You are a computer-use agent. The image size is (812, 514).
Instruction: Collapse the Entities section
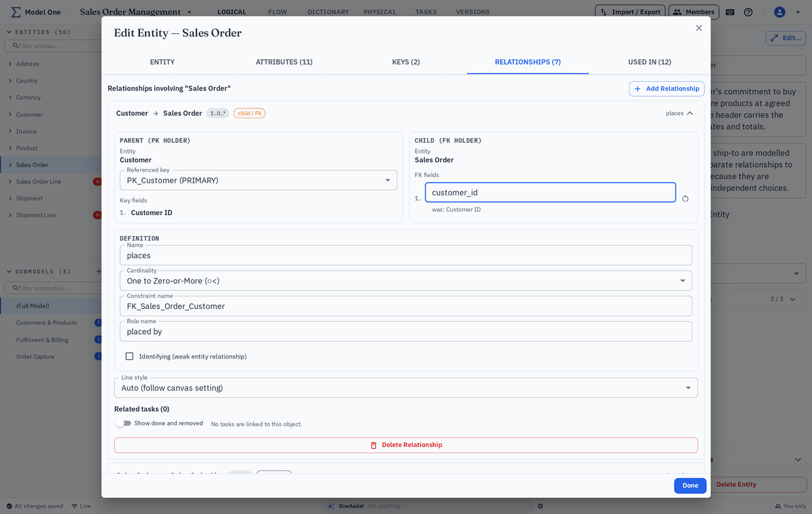point(9,32)
